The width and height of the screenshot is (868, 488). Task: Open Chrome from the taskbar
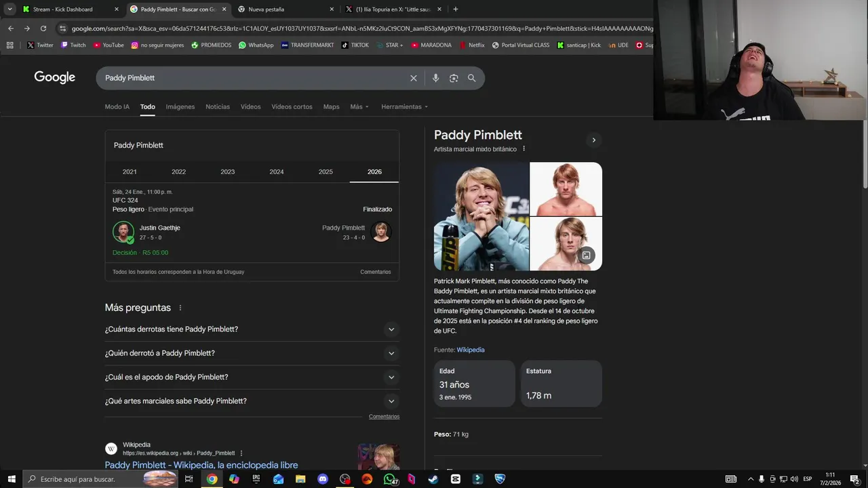212,479
